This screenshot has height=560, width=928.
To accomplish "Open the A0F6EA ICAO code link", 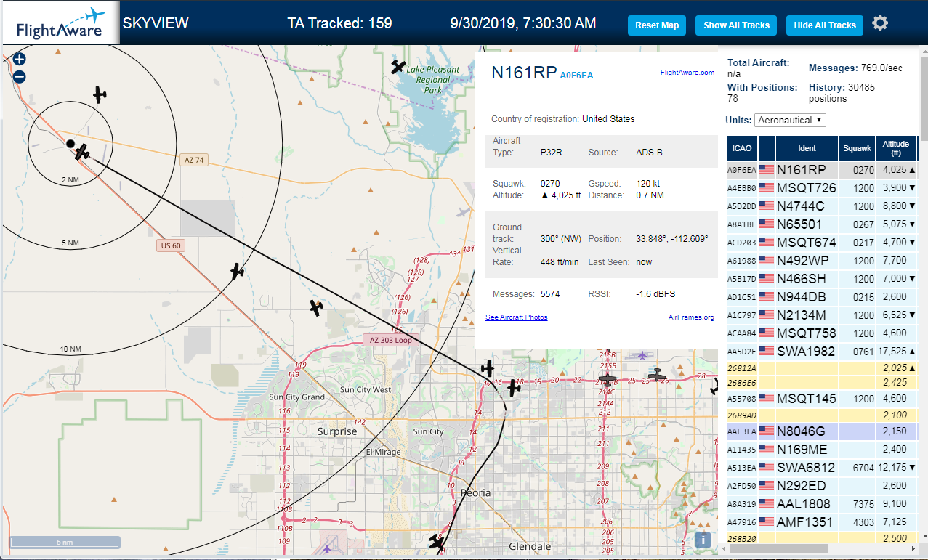I will point(576,75).
